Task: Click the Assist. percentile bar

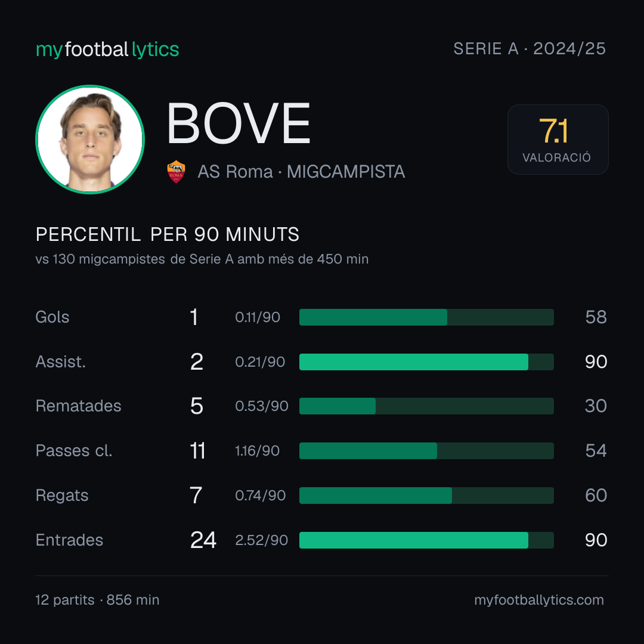Action: pos(426,362)
